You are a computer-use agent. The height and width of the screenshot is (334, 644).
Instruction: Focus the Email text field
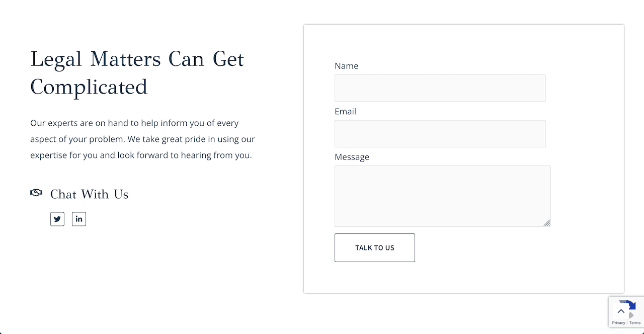coord(440,133)
